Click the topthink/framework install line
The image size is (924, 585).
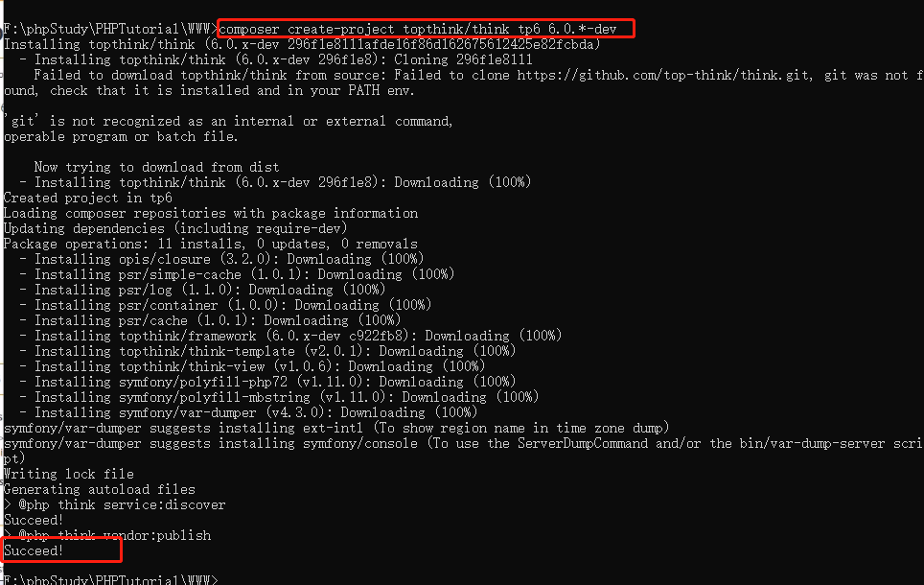(290, 337)
